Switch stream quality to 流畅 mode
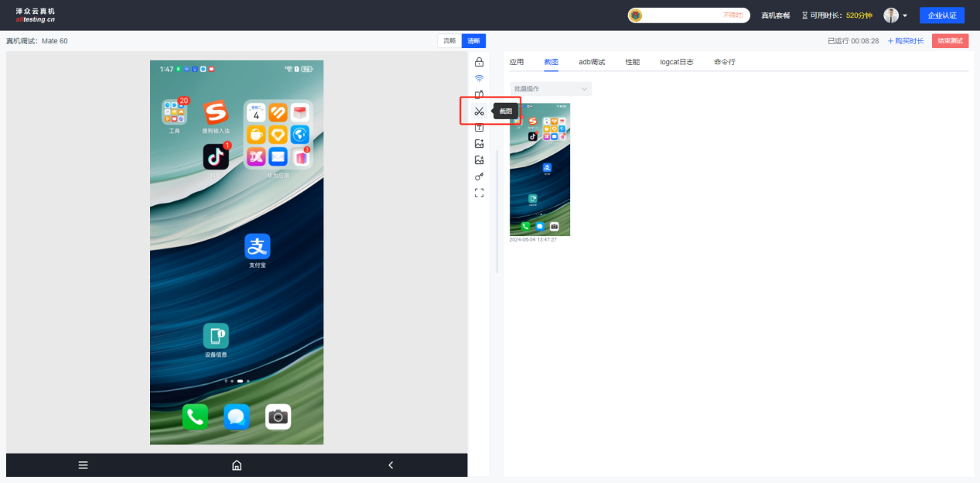Screen dimensions: 980x483 449,41
